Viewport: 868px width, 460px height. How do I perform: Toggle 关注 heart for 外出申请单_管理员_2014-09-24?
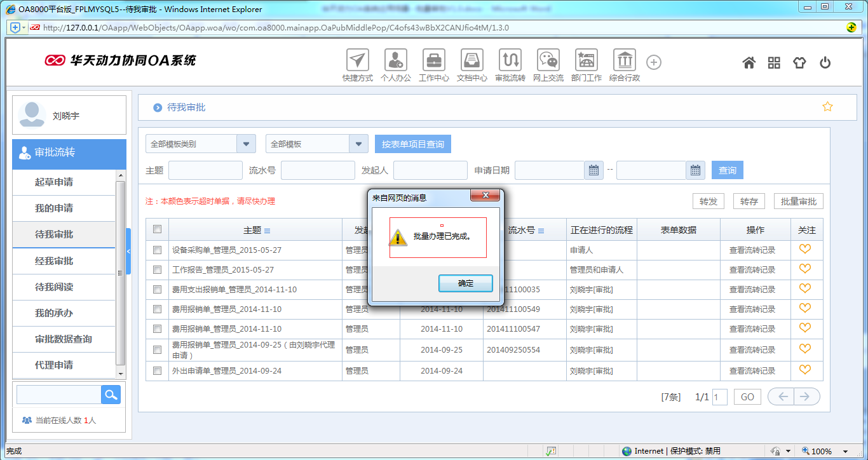click(806, 369)
